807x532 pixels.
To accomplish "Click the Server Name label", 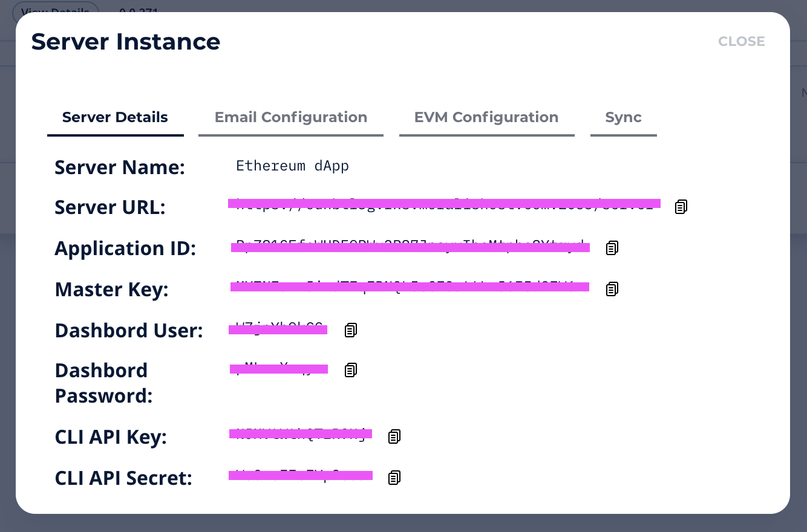I will (120, 167).
